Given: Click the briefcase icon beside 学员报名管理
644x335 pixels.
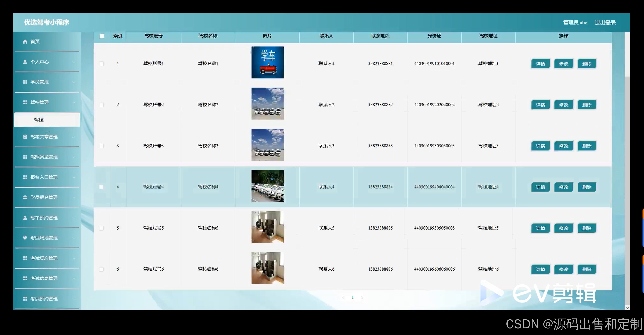Looking at the screenshot, I should pos(25,197).
